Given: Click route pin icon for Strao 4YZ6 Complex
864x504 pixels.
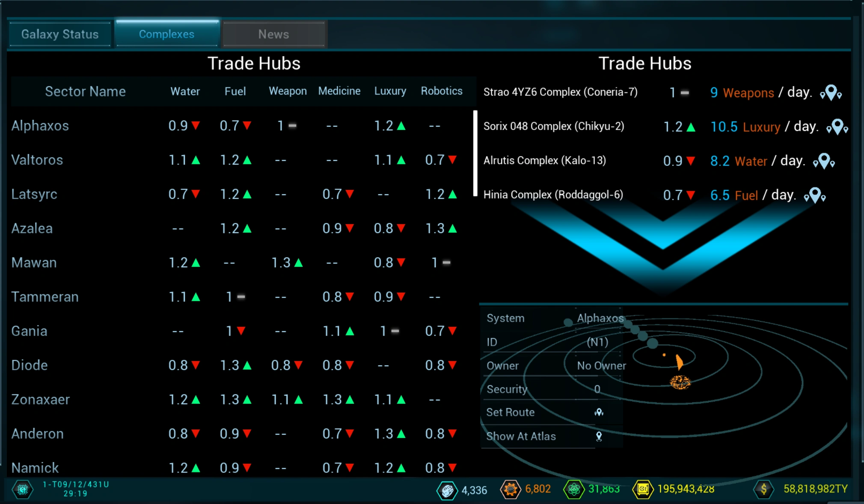Looking at the screenshot, I should pos(831,92).
